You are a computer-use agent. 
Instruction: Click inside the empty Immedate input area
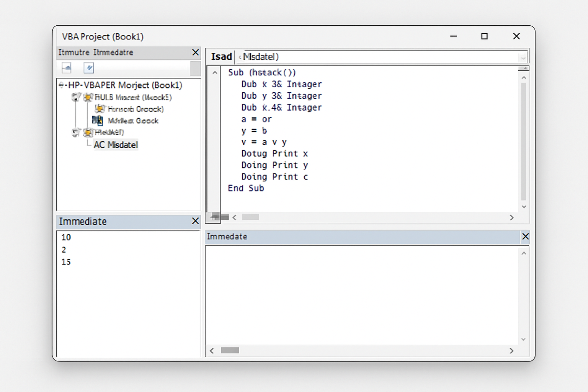tap(362, 296)
